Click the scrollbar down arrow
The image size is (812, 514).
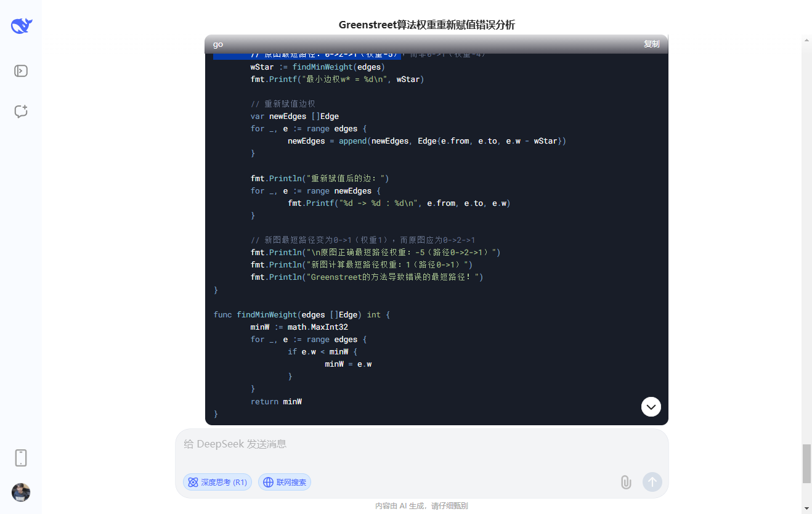point(806,508)
